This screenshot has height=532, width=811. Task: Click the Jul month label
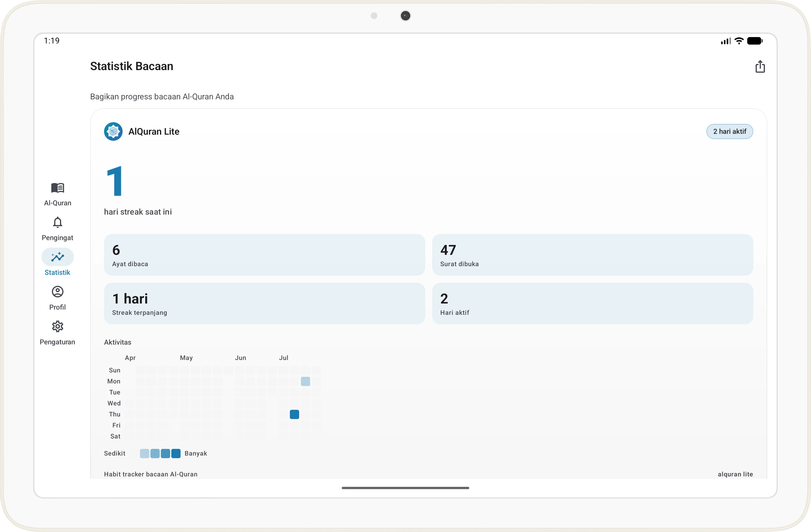(283, 358)
